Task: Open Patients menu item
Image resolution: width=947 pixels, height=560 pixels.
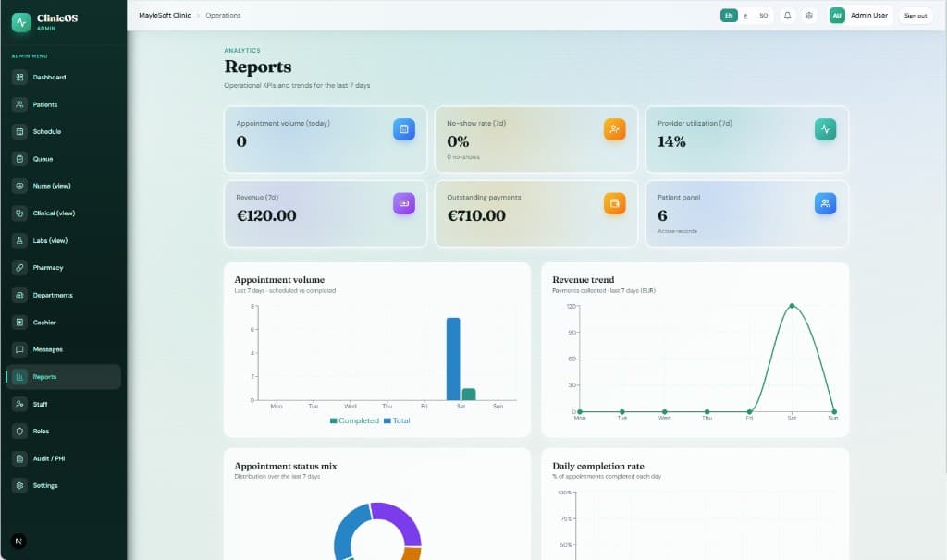Action: click(x=64, y=104)
